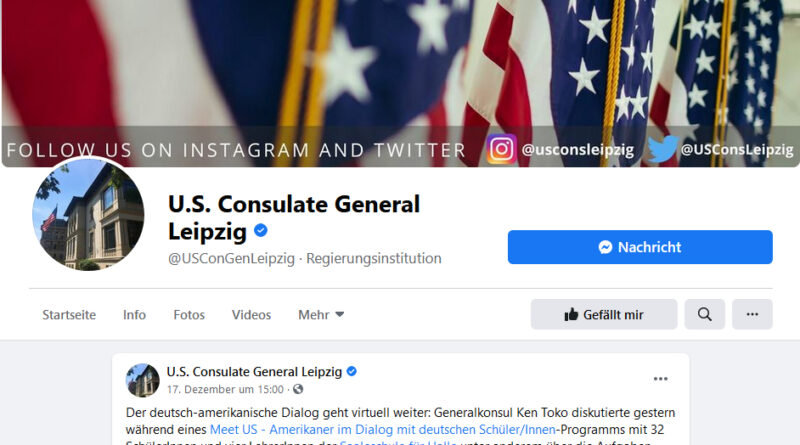Send a message via Nachricht button
The width and height of the screenshot is (800, 445).
(640, 247)
